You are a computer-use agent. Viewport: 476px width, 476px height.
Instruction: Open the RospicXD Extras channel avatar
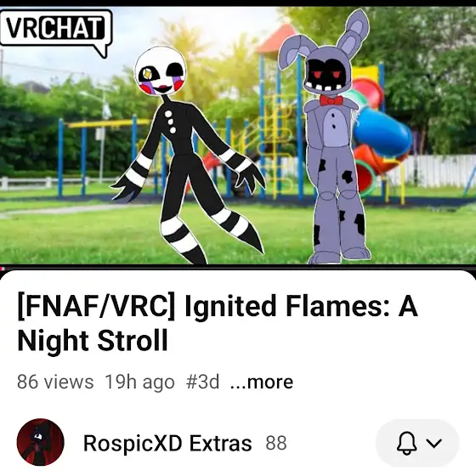(41, 442)
